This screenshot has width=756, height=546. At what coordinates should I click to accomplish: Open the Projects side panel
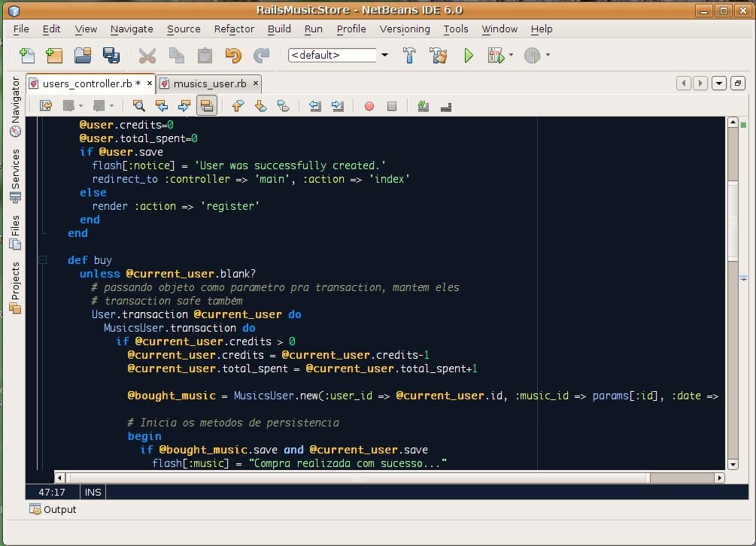click(x=16, y=287)
